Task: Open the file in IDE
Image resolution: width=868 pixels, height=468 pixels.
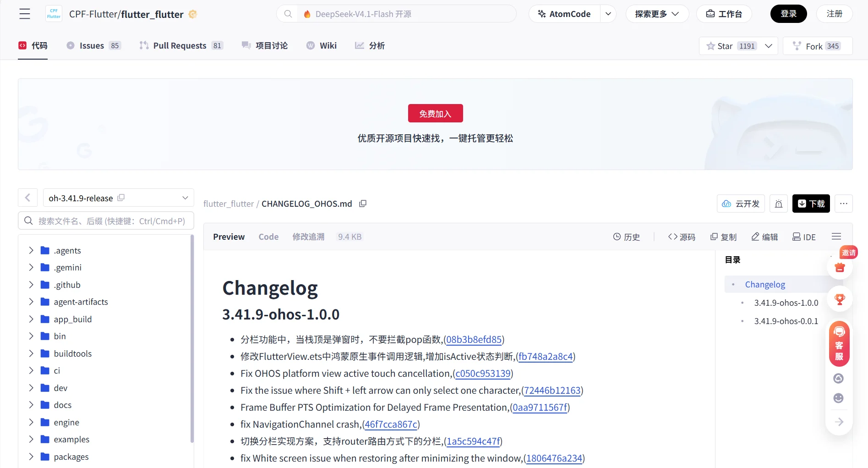Action: tap(804, 237)
